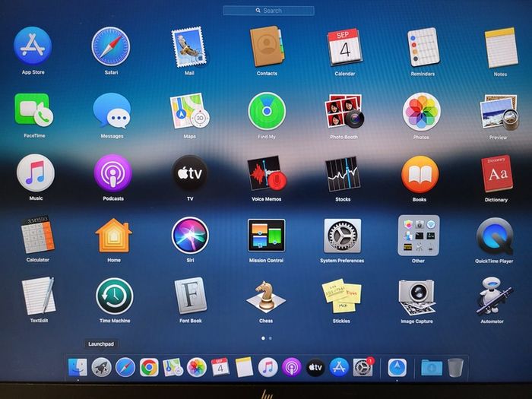The image size is (532, 399).
Task: Focus the Launchpad Search field
Action: (x=268, y=11)
